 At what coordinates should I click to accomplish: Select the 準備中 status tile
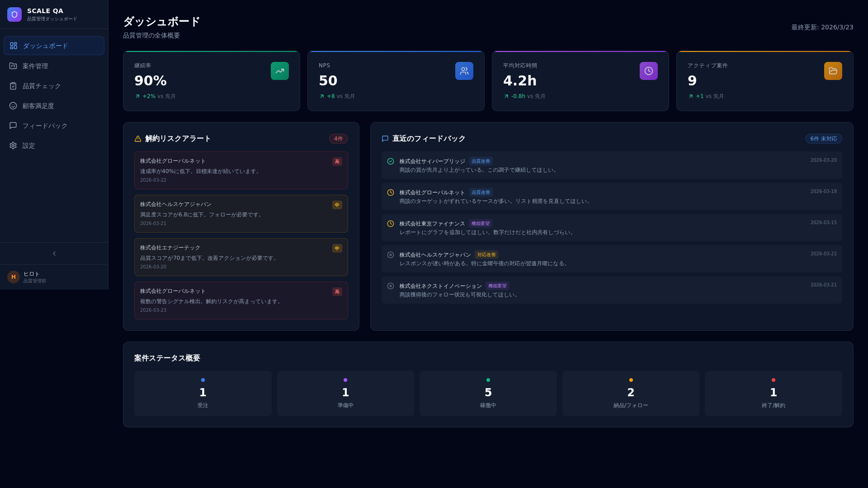click(345, 394)
